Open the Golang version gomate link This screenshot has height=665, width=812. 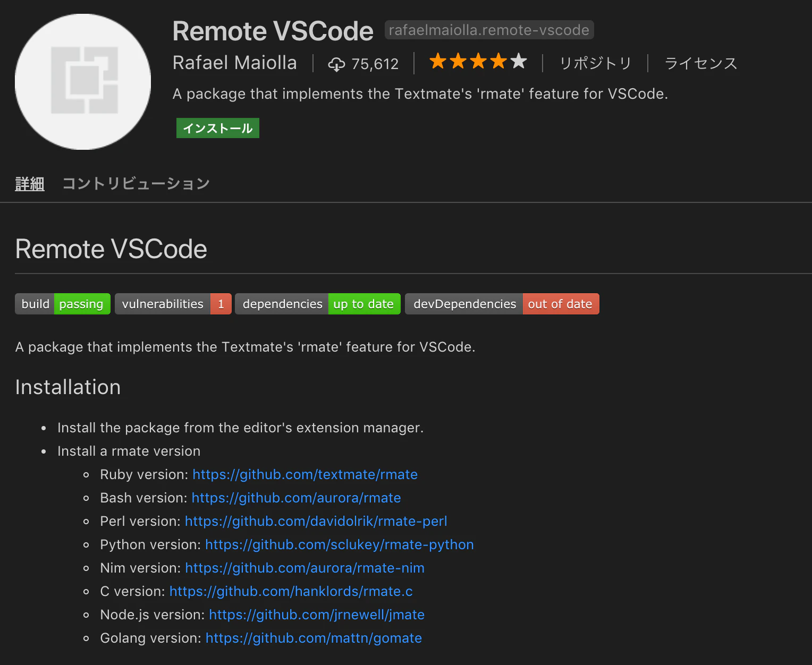pyautogui.click(x=314, y=638)
